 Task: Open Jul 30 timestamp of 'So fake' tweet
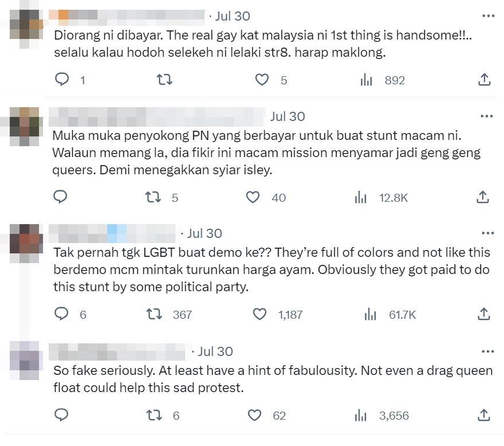coord(216,351)
